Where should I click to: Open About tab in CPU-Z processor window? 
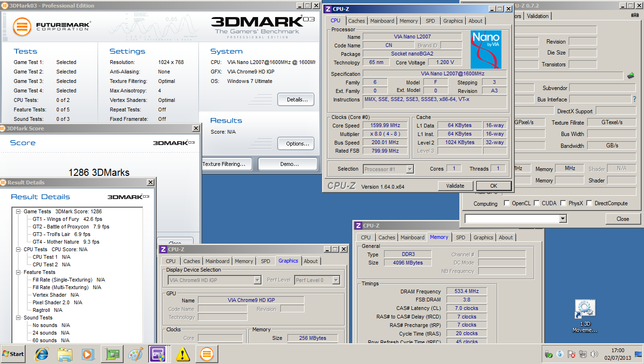[475, 21]
